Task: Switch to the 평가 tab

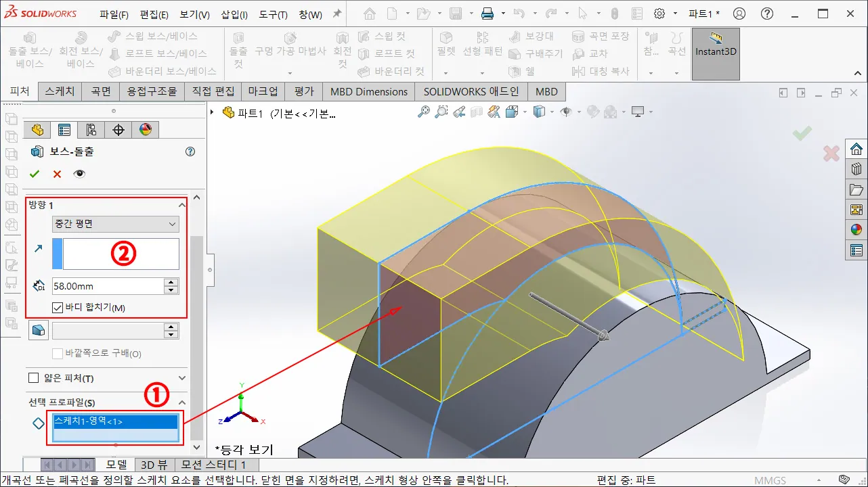Action: pyautogui.click(x=304, y=91)
